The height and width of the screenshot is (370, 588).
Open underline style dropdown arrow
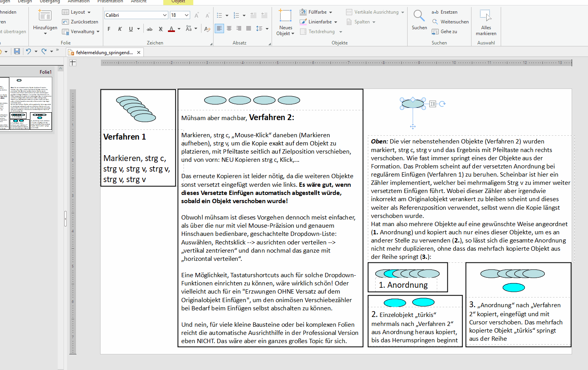pyautogui.click(x=138, y=29)
